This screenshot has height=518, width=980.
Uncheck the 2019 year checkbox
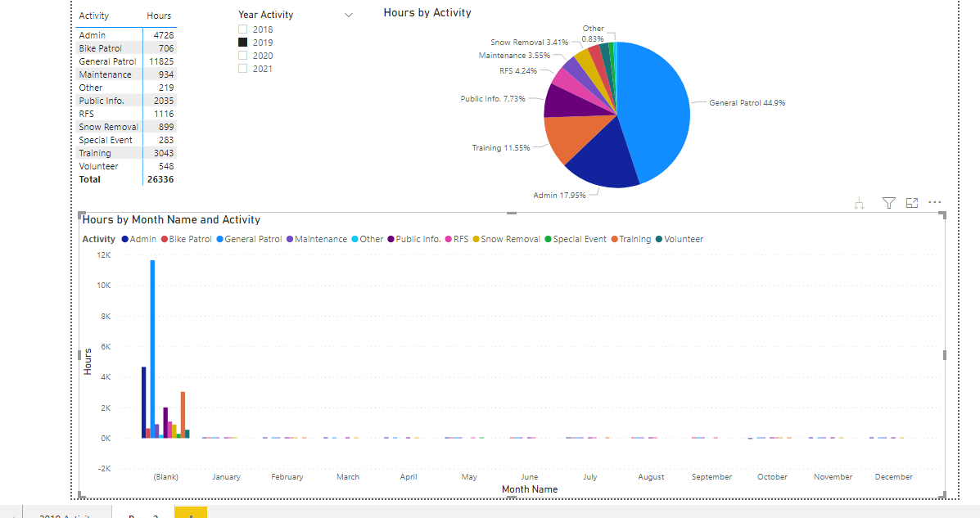242,43
